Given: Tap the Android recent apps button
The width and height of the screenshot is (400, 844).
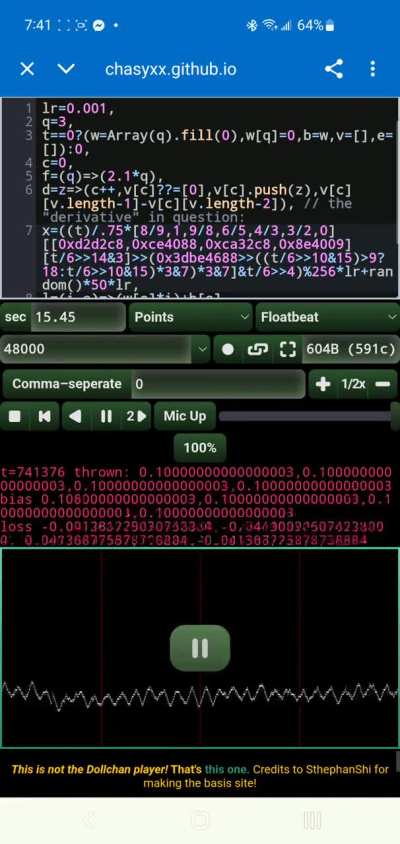Looking at the screenshot, I should tap(312, 820).
